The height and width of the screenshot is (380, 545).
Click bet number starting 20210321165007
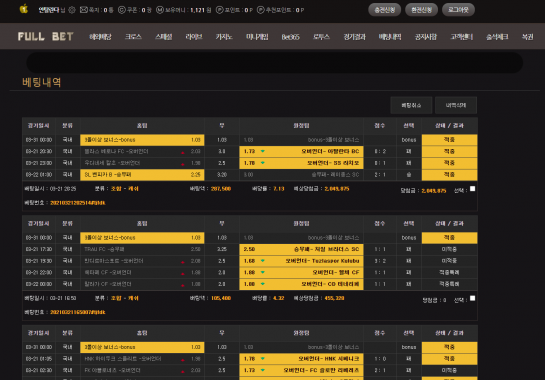[x=78, y=312]
